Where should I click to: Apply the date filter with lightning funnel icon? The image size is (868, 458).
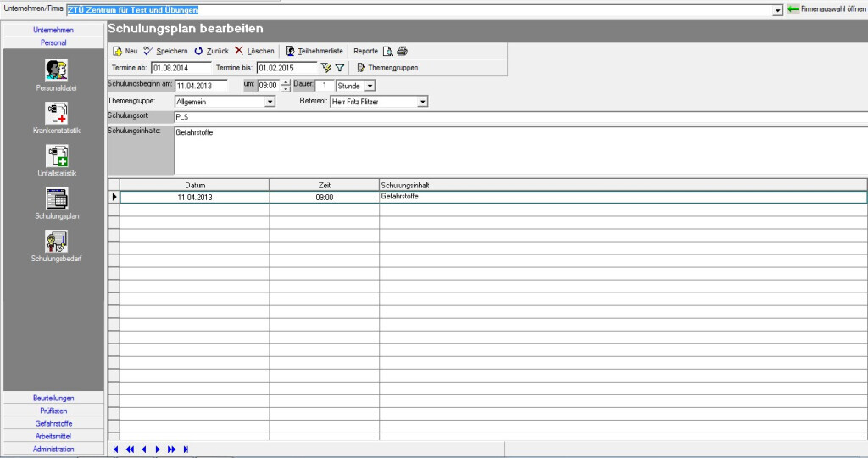[325, 68]
